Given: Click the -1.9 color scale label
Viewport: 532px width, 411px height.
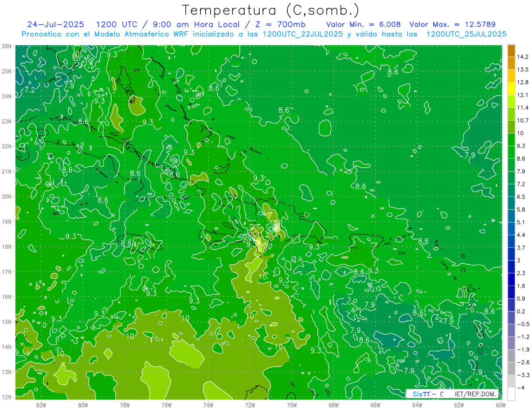Looking at the screenshot, I should [523, 349].
